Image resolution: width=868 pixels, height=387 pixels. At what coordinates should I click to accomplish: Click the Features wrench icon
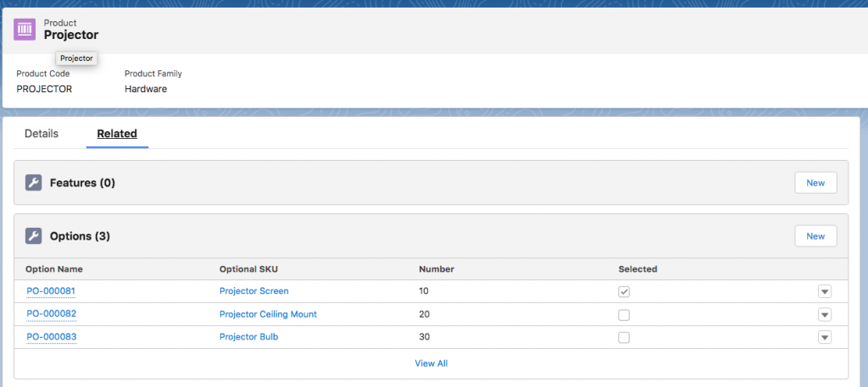(33, 183)
